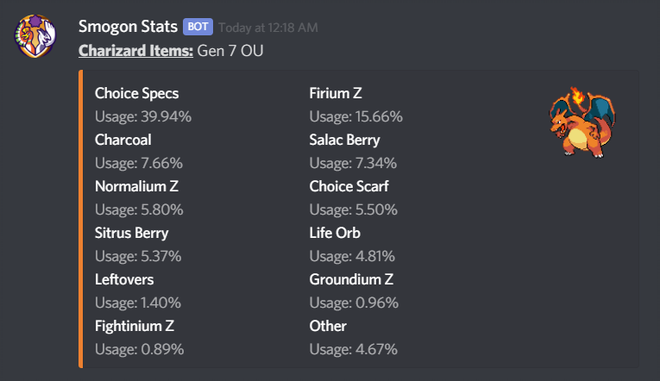Viewport: 660px width, 381px height.
Task: Click the orange embed color bar
Action: coord(81,219)
